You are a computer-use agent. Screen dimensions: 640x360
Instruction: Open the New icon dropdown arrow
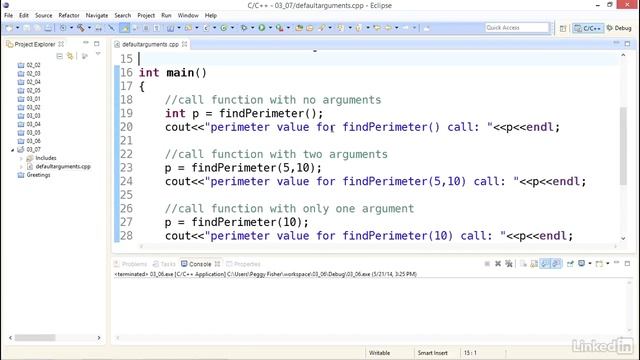18,28
